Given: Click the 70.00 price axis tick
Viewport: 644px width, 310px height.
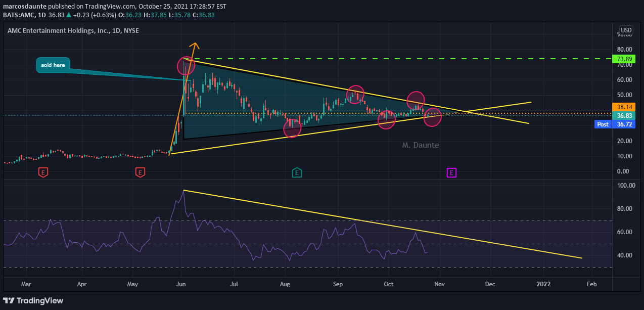Looking at the screenshot, I should pos(625,65).
